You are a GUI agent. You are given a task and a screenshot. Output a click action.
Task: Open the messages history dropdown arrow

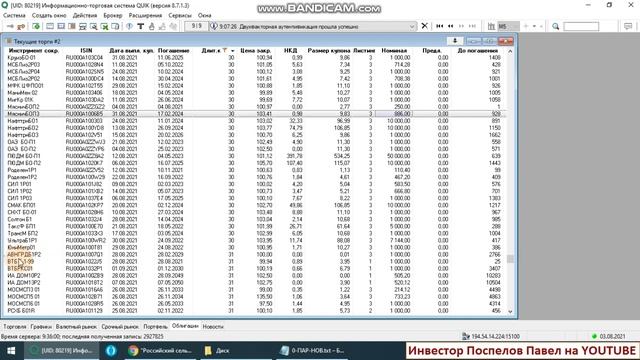(411, 27)
